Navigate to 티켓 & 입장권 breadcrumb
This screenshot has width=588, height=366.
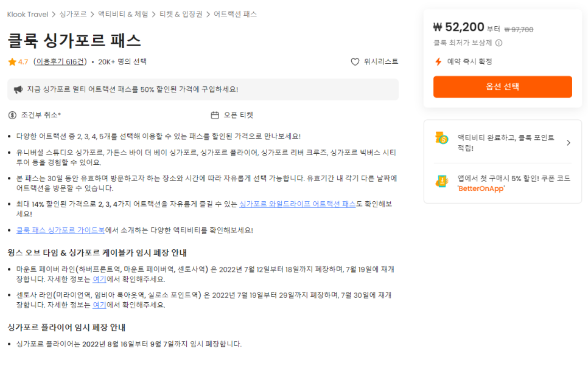(181, 14)
